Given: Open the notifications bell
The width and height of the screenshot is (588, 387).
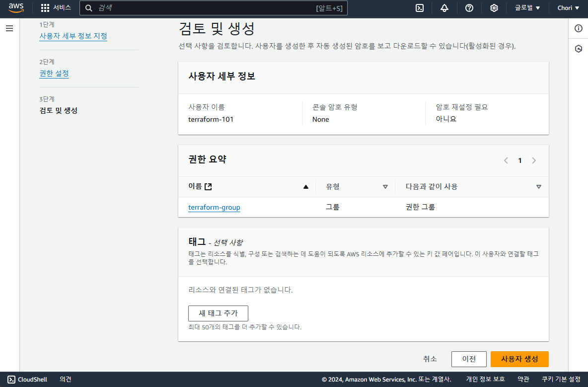Looking at the screenshot, I should click(444, 8).
